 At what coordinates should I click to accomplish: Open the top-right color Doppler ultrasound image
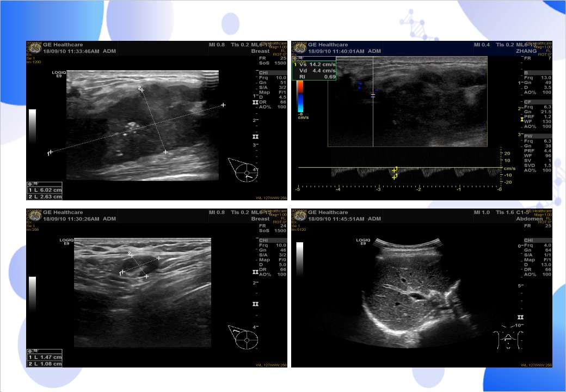point(422,120)
